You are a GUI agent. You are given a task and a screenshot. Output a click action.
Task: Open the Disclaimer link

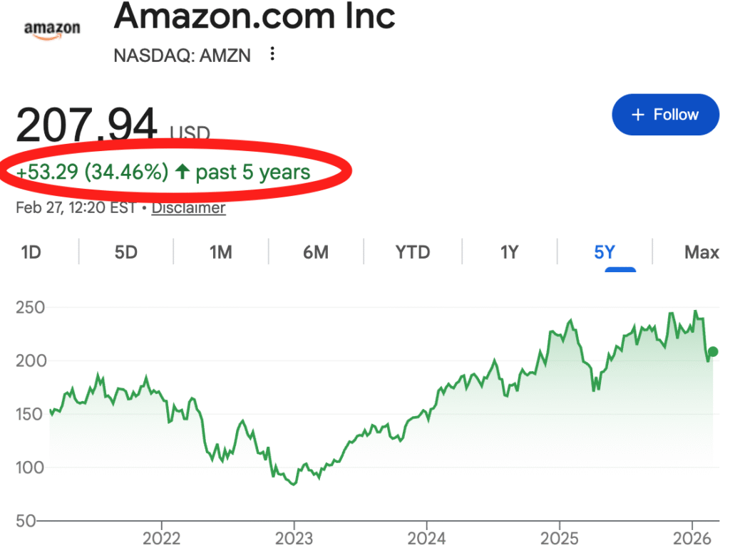[188, 208]
